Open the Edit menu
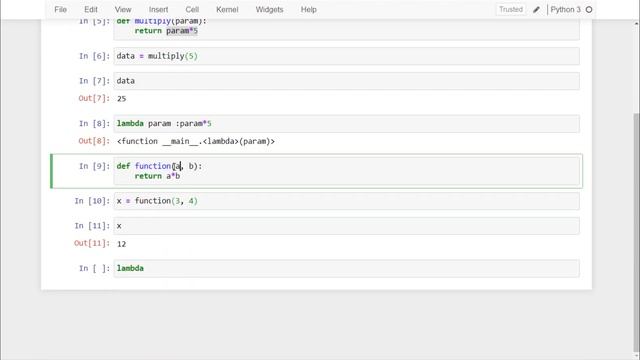Image resolution: width=640 pixels, height=360 pixels. [91, 9]
